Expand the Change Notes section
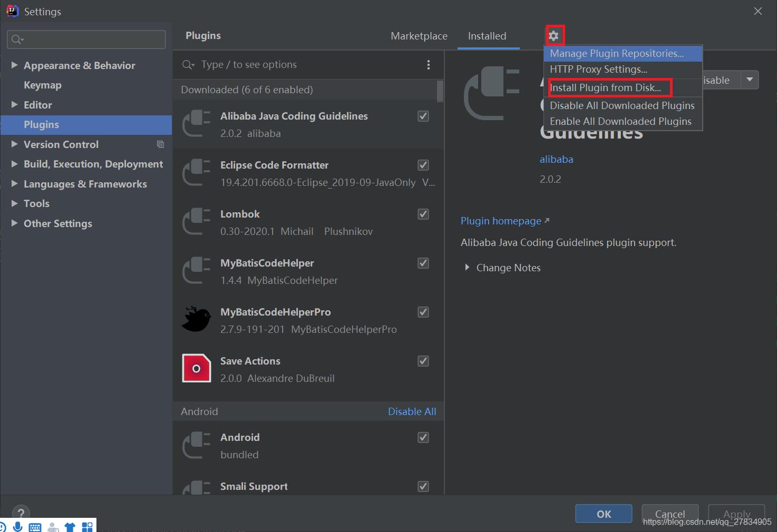Image resolution: width=777 pixels, height=532 pixels. click(x=467, y=268)
